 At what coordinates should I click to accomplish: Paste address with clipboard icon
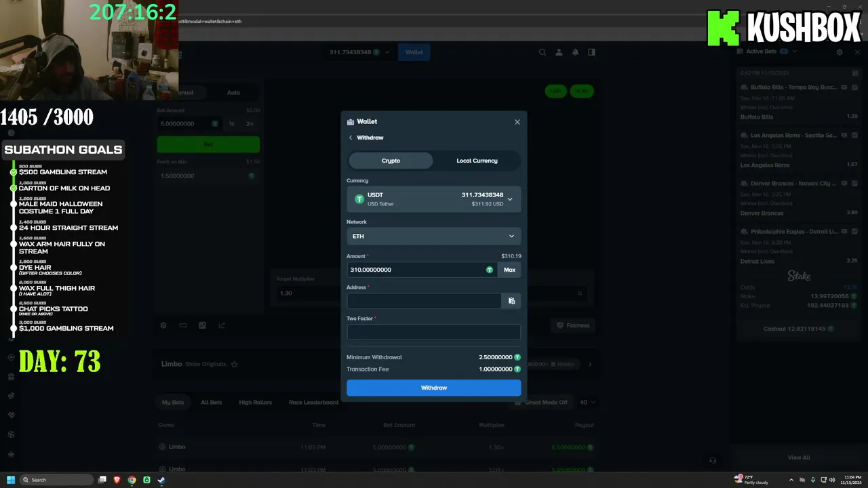coord(511,301)
